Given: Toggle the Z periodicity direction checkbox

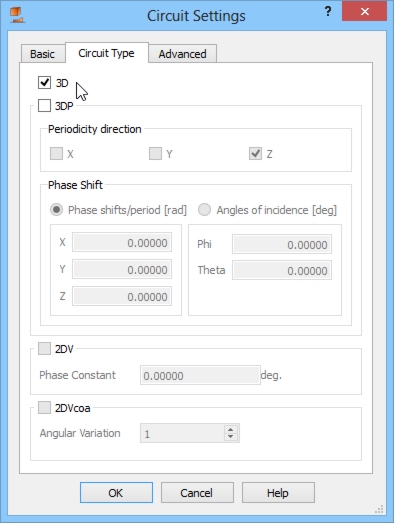Looking at the screenshot, I should (255, 154).
